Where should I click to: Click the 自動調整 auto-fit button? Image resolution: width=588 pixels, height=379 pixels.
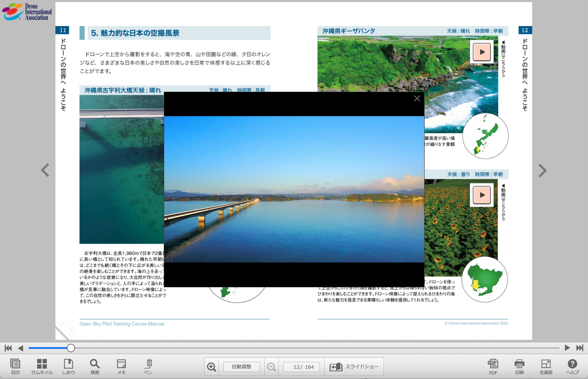click(x=242, y=367)
